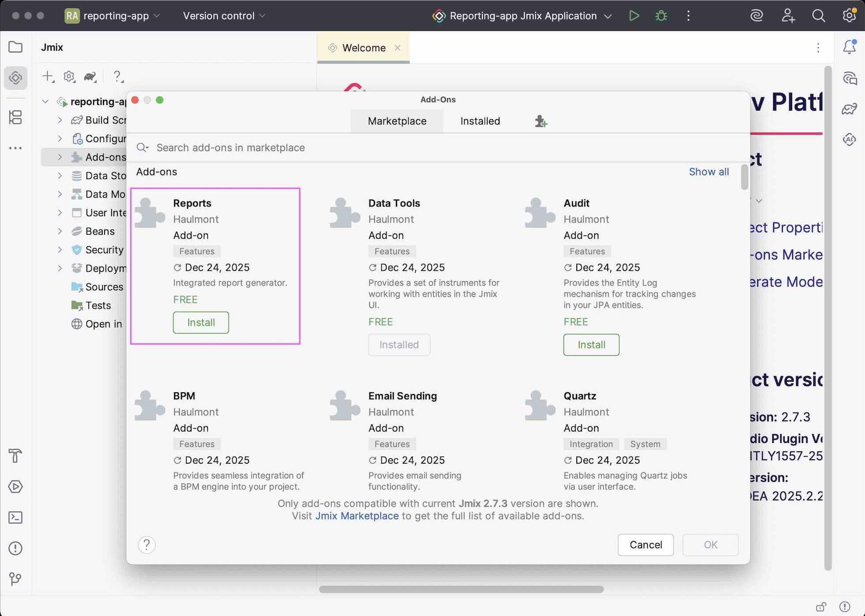Screen dimensions: 865x616
Task: Run the Reporting-app Jmix Application
Action: tap(634, 16)
